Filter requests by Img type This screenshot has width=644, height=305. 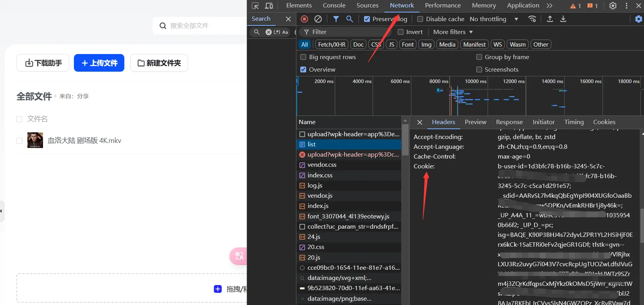tap(426, 45)
